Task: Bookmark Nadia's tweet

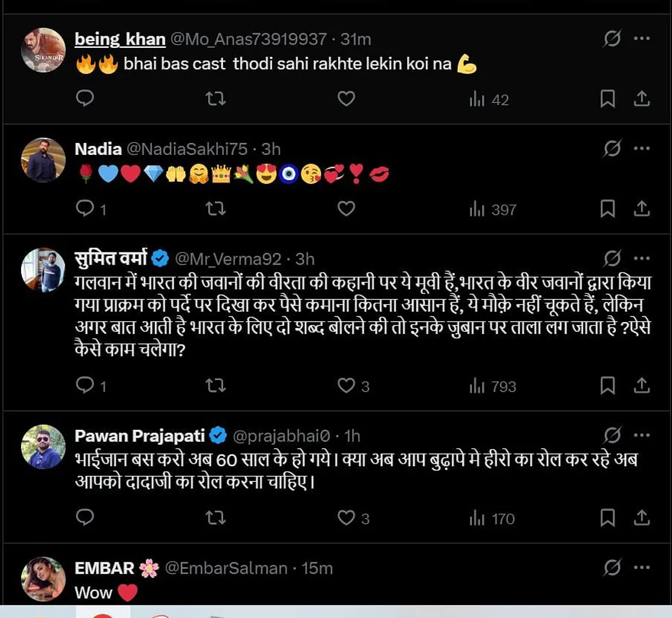Action: click(x=608, y=209)
